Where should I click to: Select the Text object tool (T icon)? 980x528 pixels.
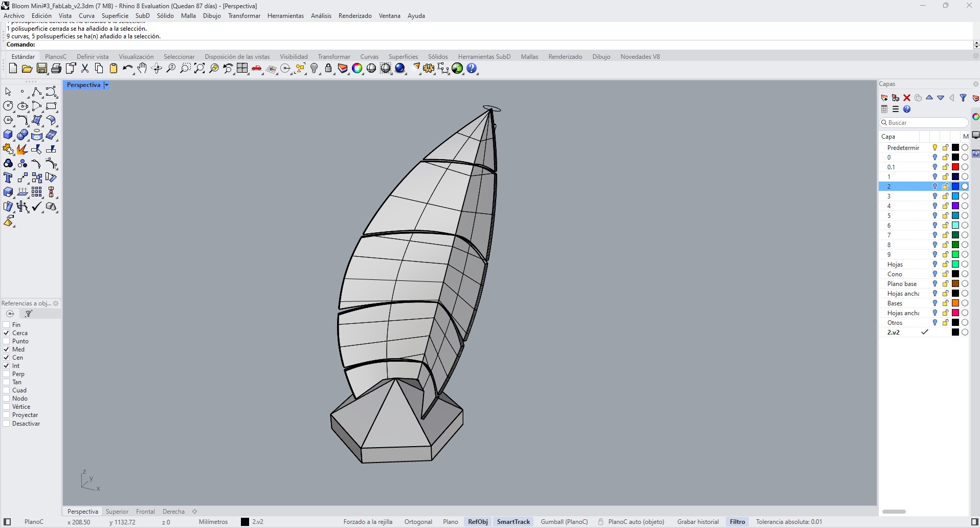[x=8, y=178]
